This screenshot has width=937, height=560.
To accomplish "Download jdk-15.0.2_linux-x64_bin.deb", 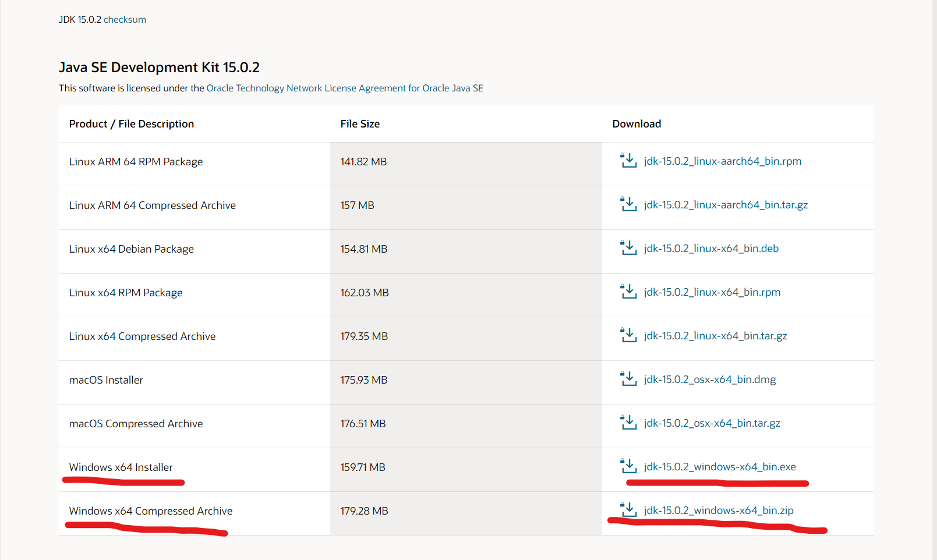I will (x=711, y=249).
